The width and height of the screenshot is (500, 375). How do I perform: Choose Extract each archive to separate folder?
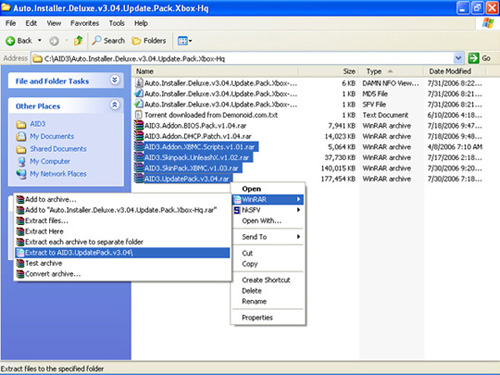tap(123, 242)
